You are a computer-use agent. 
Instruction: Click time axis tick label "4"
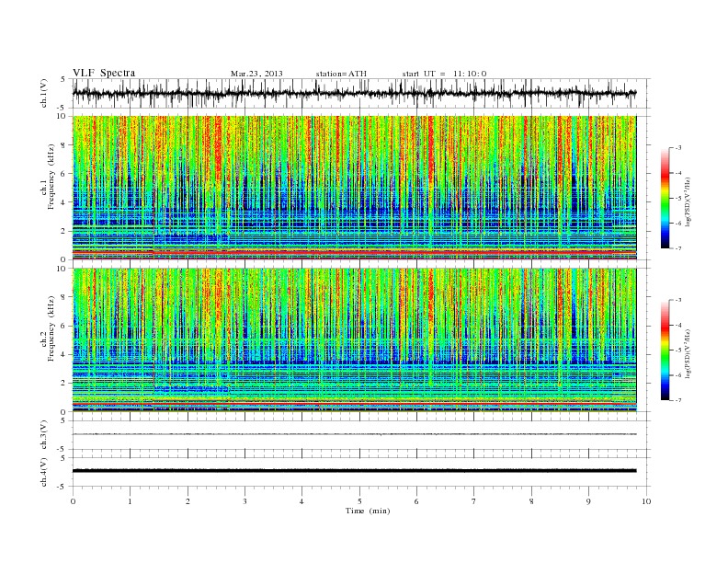click(x=301, y=501)
